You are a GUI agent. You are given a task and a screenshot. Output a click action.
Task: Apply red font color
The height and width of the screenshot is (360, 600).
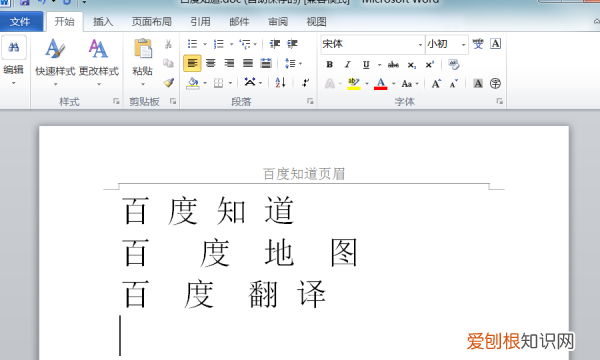point(381,83)
